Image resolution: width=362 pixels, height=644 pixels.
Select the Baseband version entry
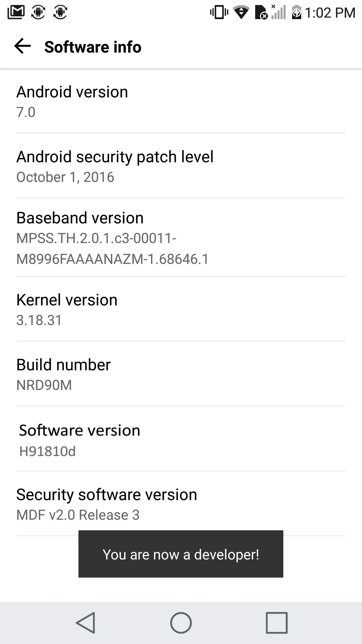coord(181,237)
